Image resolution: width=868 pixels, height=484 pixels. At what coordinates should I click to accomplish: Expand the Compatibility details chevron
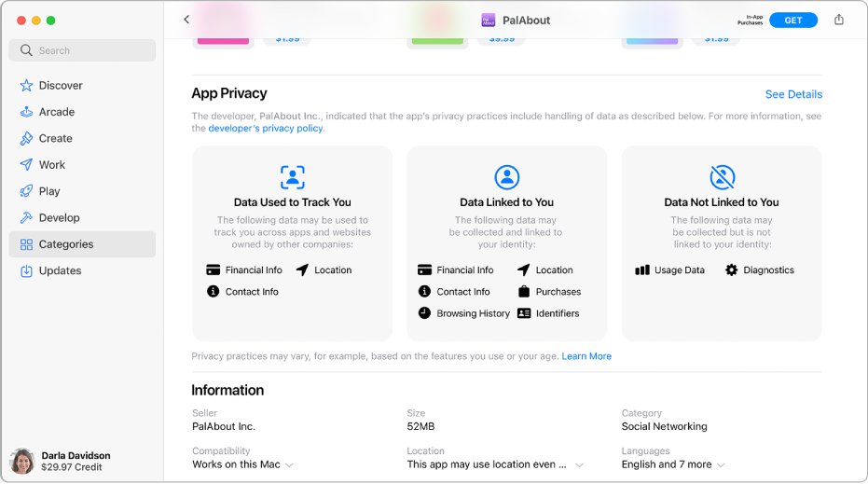290,465
